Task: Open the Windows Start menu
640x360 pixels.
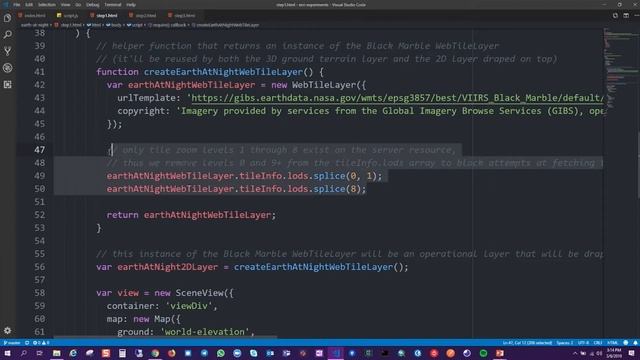Action: 7,353
